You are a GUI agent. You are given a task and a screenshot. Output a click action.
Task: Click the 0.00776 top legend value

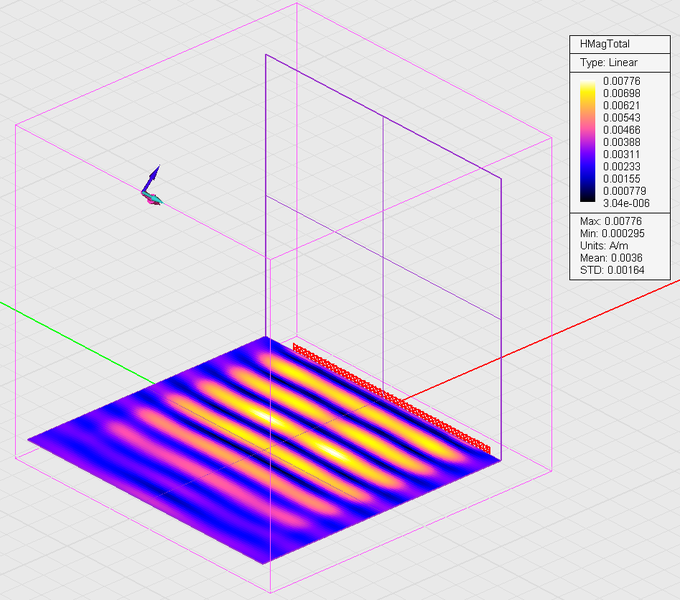pyautogui.click(x=618, y=80)
